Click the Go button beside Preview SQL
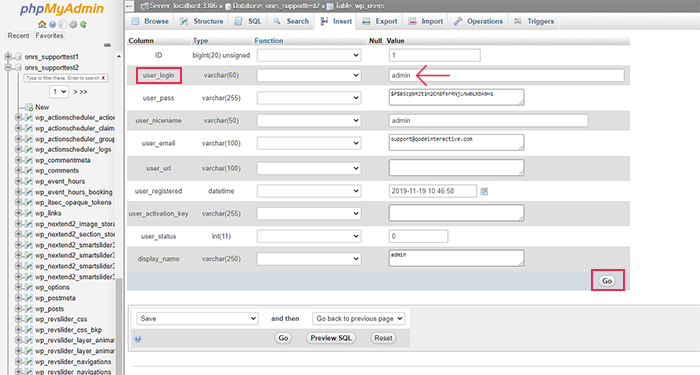The image size is (700, 375). click(x=283, y=338)
